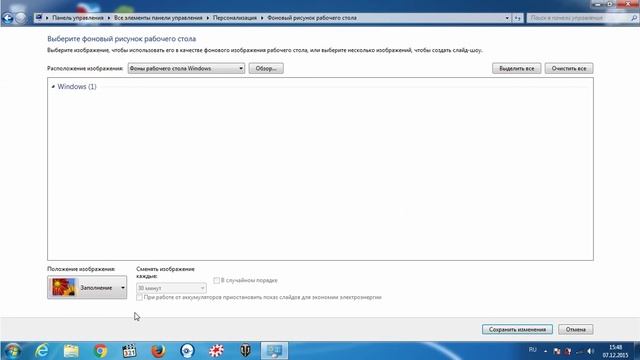Toggle 'В случайном порядке' checkbox
This screenshot has height=360, width=640.
[x=216, y=280]
